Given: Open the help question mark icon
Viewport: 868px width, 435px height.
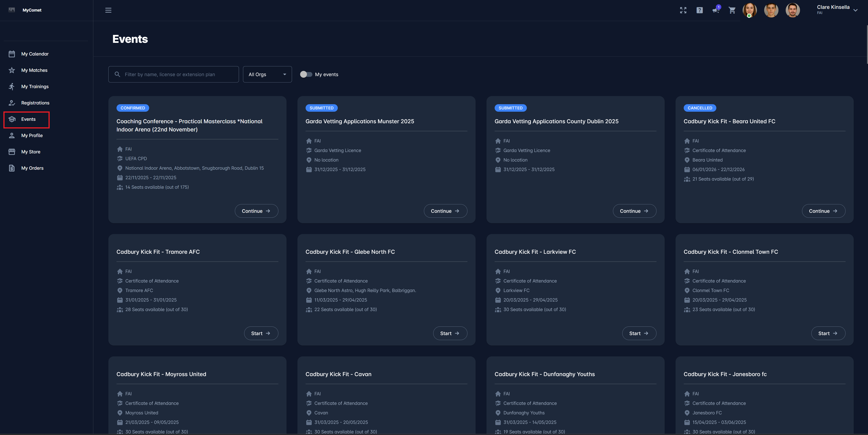Looking at the screenshot, I should coord(700,10).
